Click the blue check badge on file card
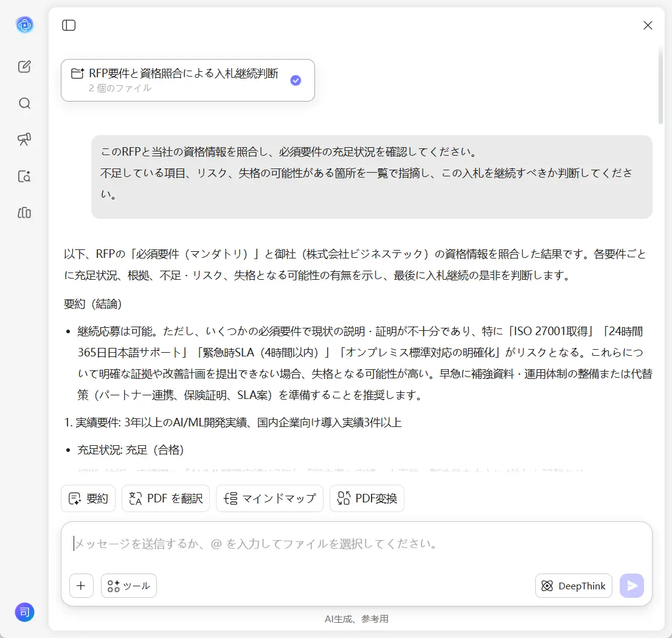This screenshot has width=672, height=638. (x=296, y=80)
